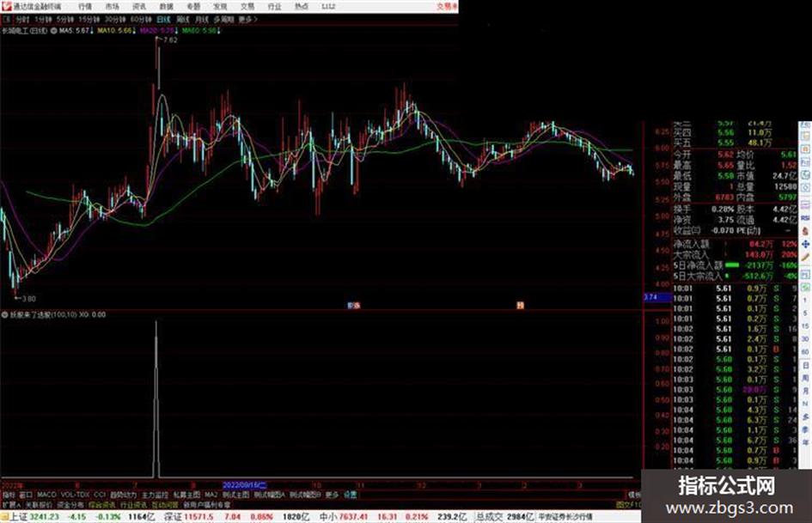Open the 模板 template button
The height and width of the screenshot is (523, 812).
[634, 495]
